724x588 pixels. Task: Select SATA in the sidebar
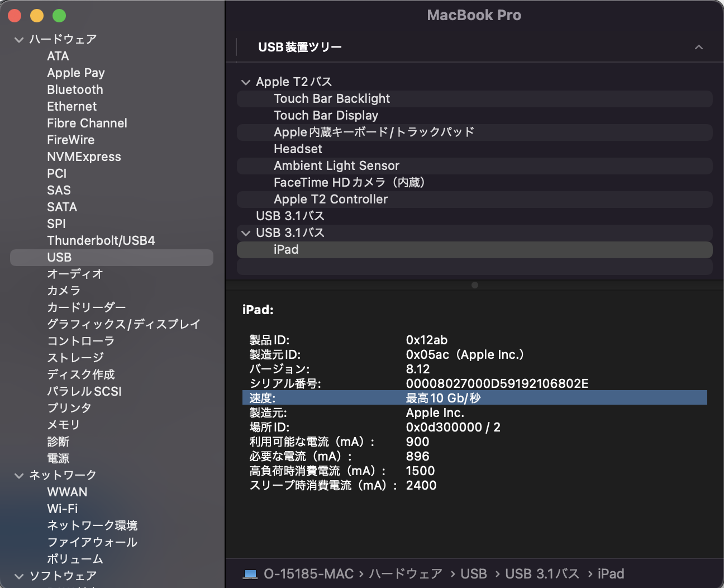[62, 207]
